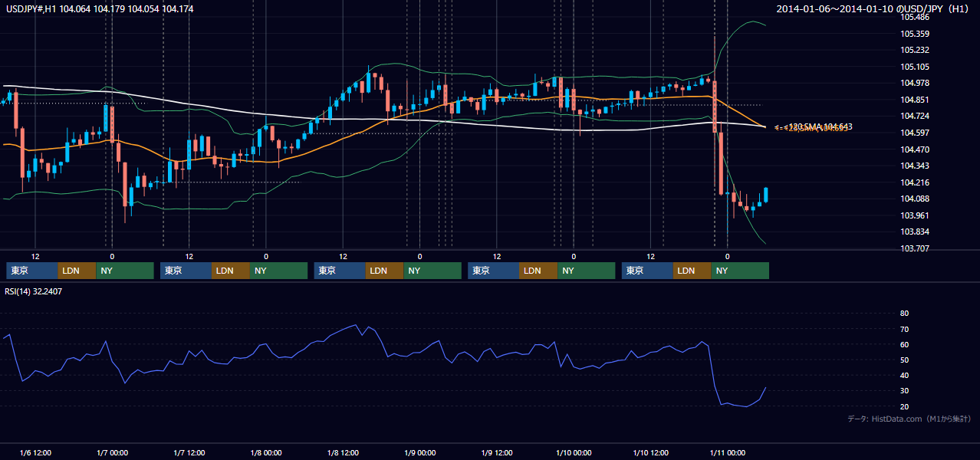Click the RSI 60 level label
Viewport: 980px width, 460px height.
tap(904, 344)
